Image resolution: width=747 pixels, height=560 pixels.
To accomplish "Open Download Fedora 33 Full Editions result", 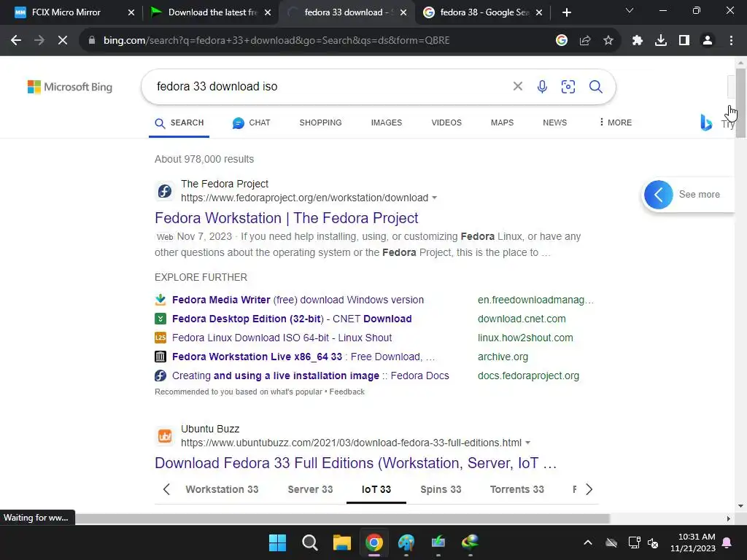I will pyautogui.click(x=355, y=463).
